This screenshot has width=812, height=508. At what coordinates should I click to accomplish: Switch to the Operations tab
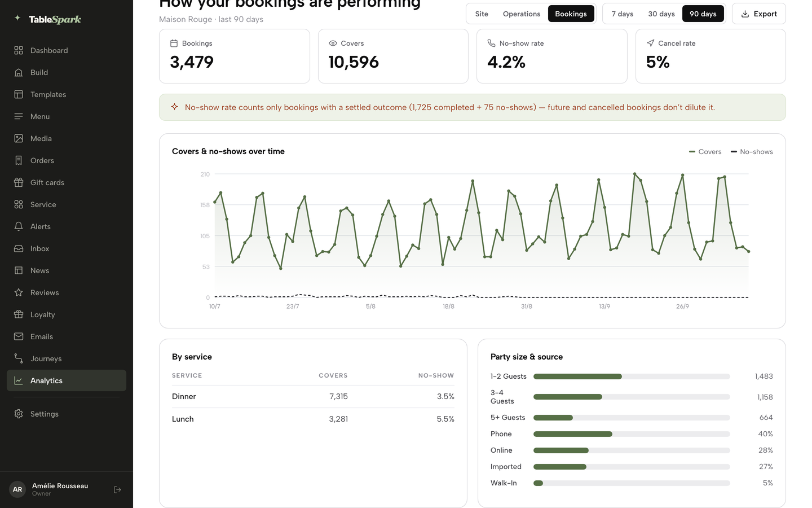[522, 14]
